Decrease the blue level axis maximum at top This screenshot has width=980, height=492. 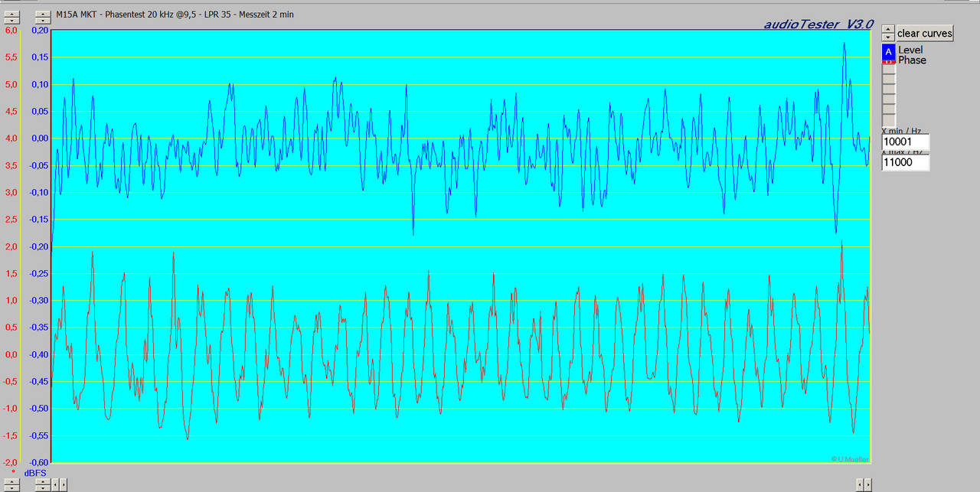43,21
